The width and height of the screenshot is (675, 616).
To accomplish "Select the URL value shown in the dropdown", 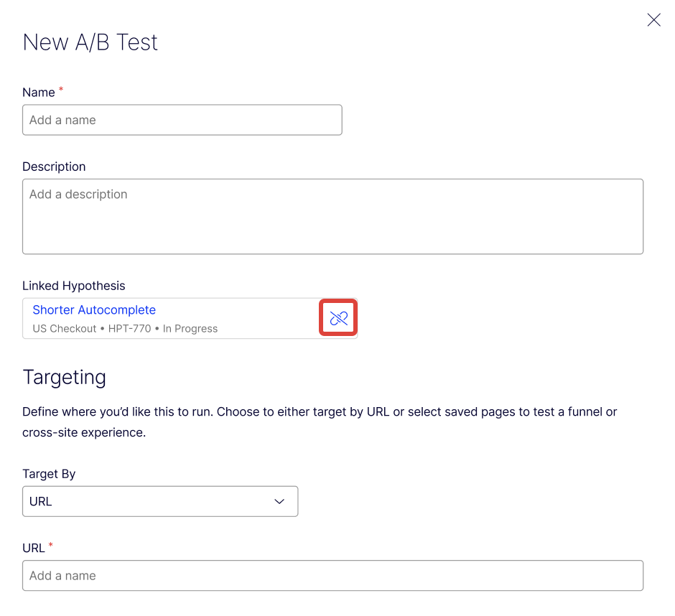I will 40,502.
